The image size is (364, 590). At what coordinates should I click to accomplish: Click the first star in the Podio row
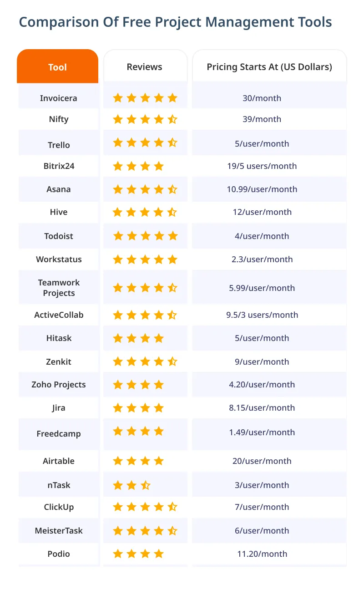point(118,554)
